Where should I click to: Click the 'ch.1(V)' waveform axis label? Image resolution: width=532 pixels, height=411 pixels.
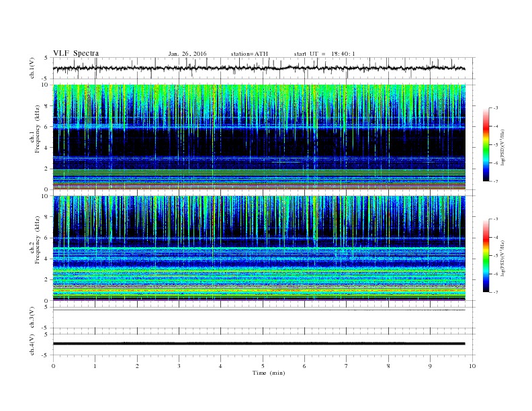tap(32, 68)
